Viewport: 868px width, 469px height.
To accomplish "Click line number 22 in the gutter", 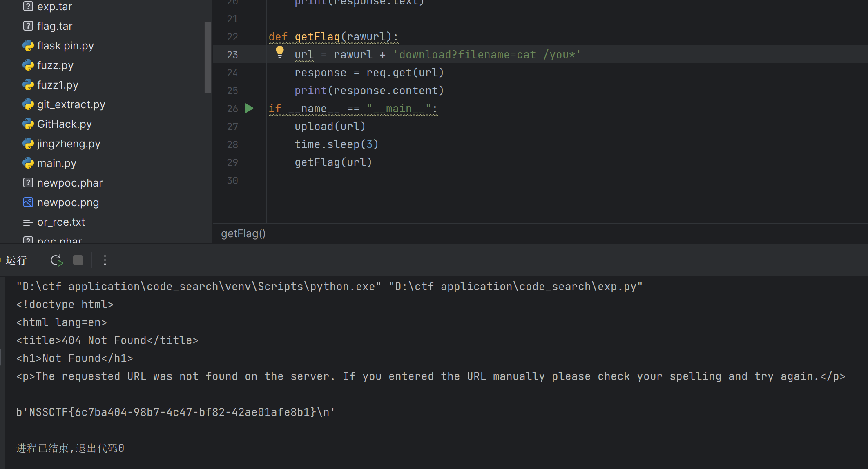I will [232, 37].
